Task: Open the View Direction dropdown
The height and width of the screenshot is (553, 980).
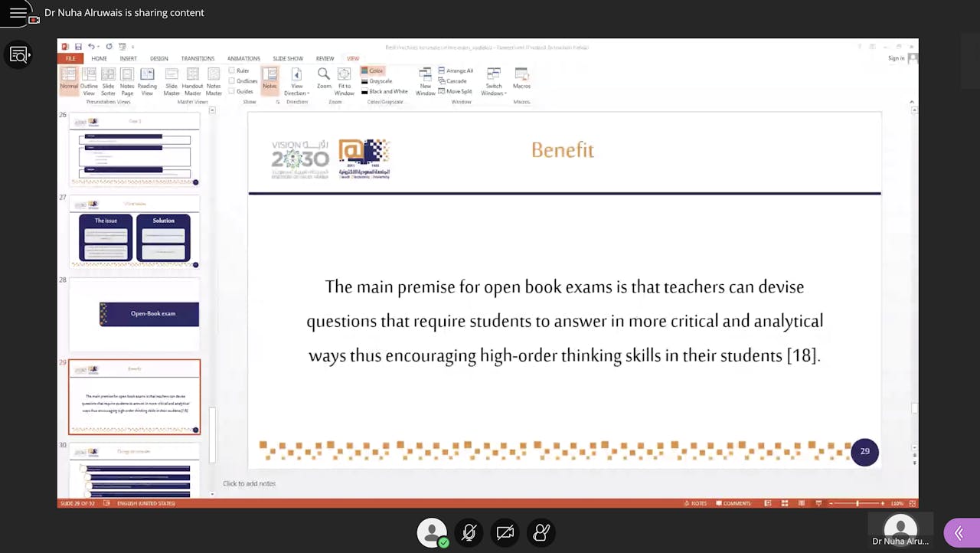Action: pyautogui.click(x=296, y=80)
